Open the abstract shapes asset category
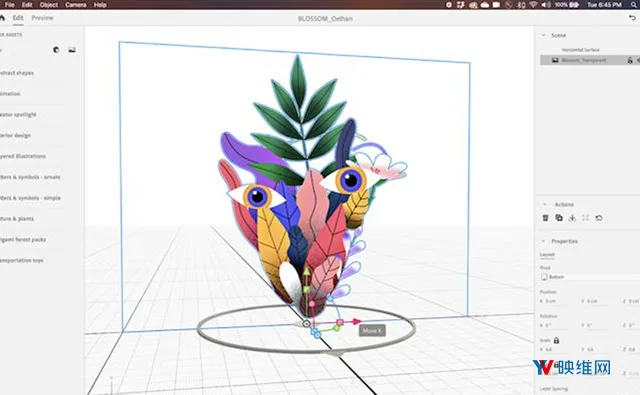The height and width of the screenshot is (395, 640). (17, 73)
